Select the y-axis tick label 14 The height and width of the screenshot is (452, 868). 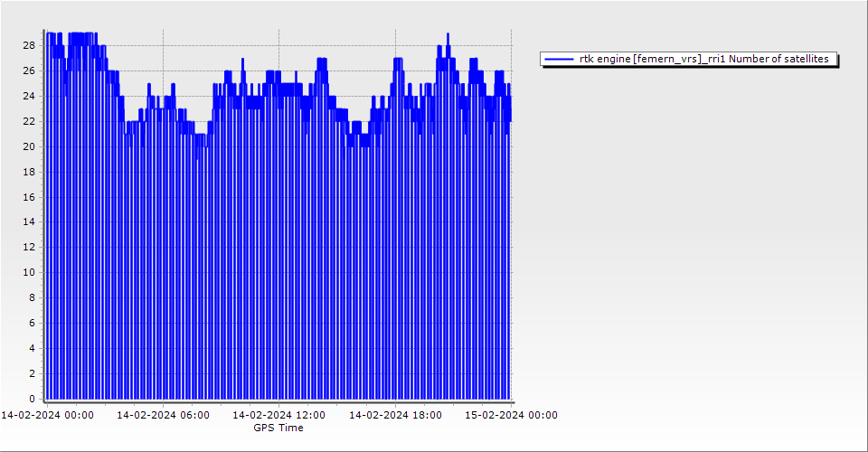29,221
